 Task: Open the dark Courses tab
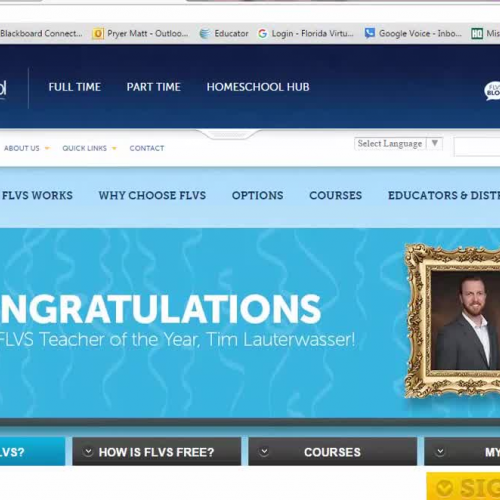click(x=333, y=452)
